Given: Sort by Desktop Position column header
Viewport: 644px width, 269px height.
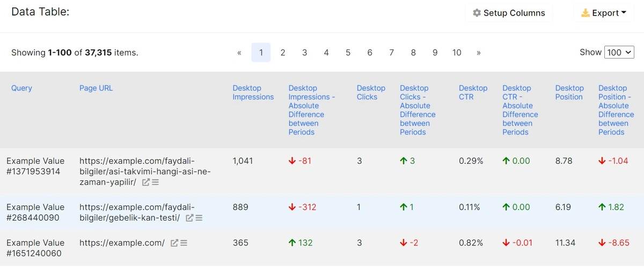Looking at the screenshot, I should tap(569, 92).
